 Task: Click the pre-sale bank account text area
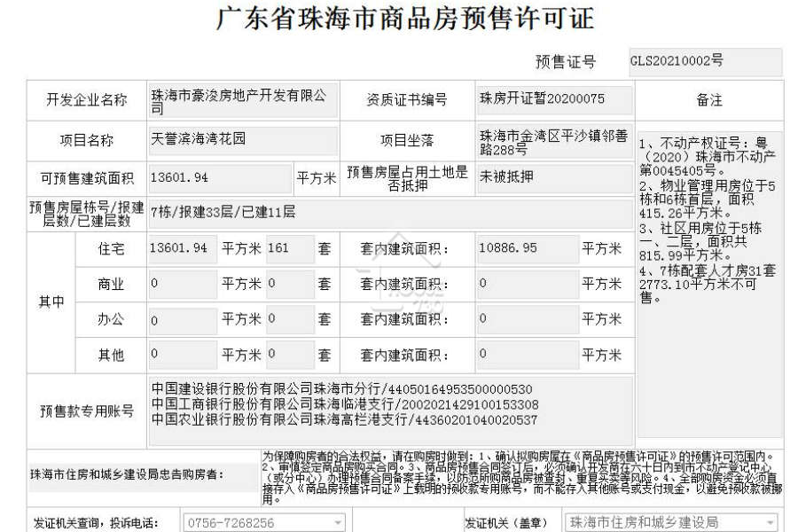390,411
